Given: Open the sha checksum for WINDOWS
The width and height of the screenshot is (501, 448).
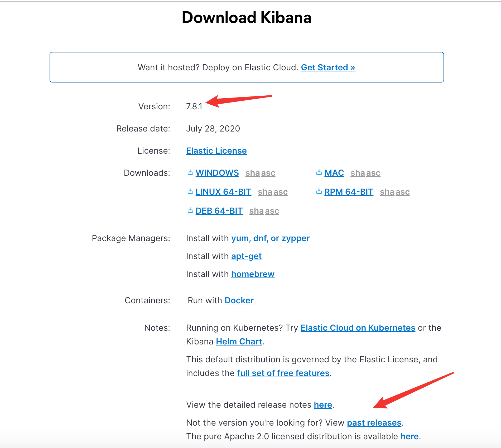Looking at the screenshot, I should click(x=253, y=173).
